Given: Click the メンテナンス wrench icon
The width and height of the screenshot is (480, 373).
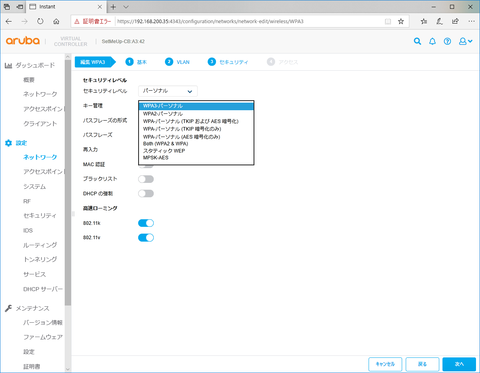Looking at the screenshot, I should (x=8, y=308).
